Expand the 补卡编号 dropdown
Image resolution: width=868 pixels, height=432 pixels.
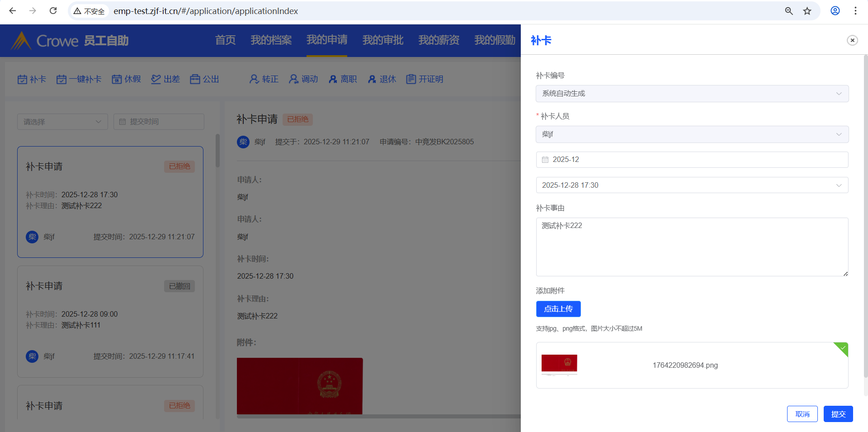pyautogui.click(x=692, y=94)
